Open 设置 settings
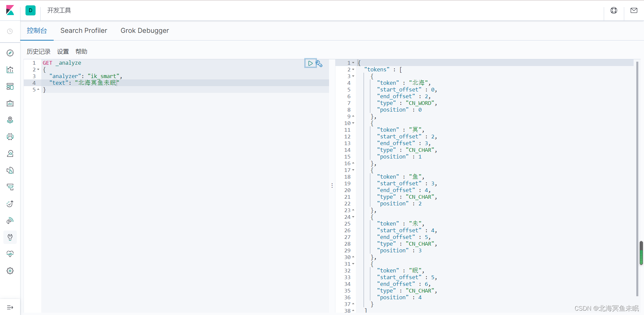644x315 pixels. pos(63,52)
